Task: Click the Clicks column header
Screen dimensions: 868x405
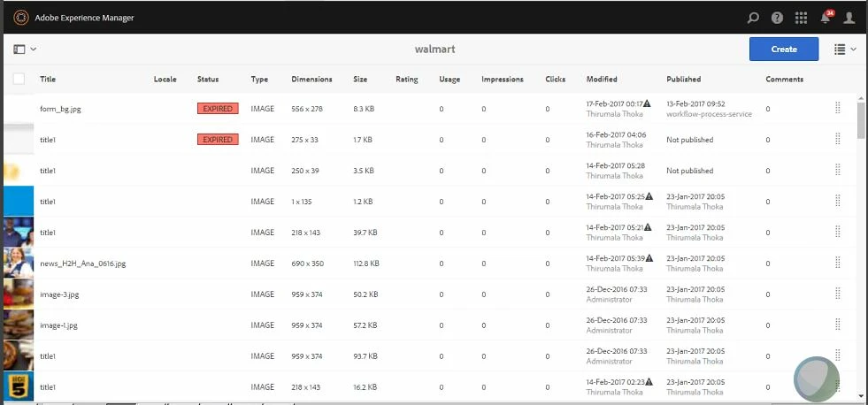Action: 556,79
